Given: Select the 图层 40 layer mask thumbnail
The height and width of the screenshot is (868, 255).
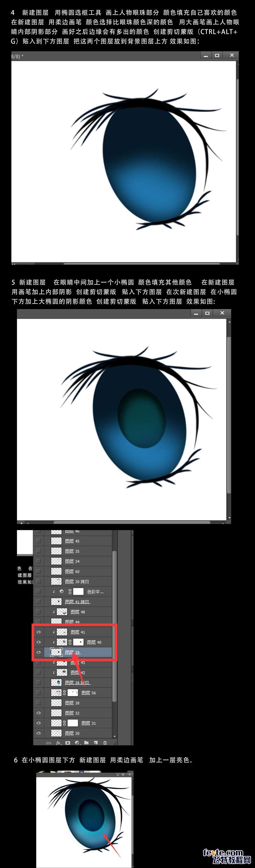Looking at the screenshot, I should [79, 642].
